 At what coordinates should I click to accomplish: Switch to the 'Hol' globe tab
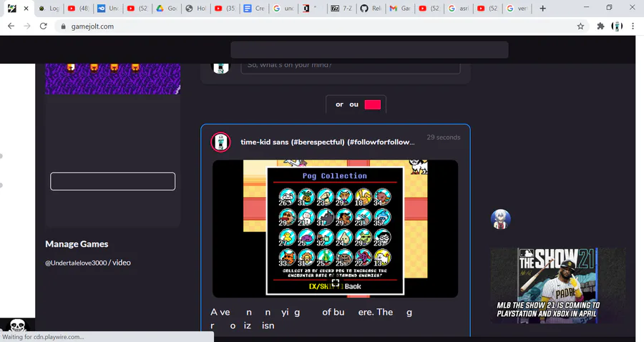pos(196,8)
